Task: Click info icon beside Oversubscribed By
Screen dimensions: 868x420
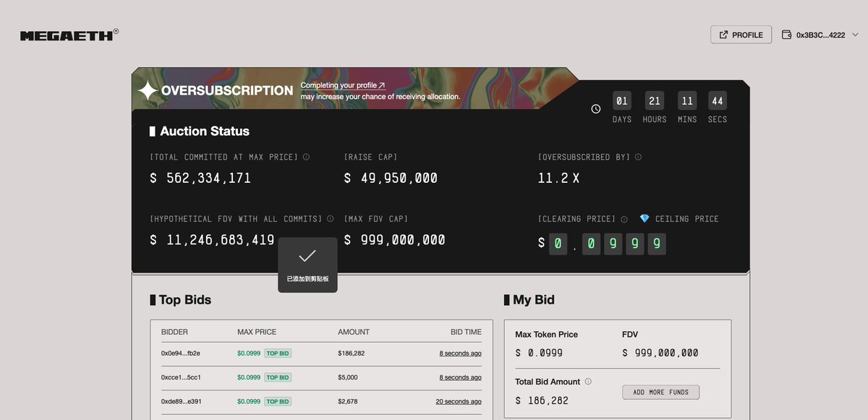Action: [x=638, y=157]
